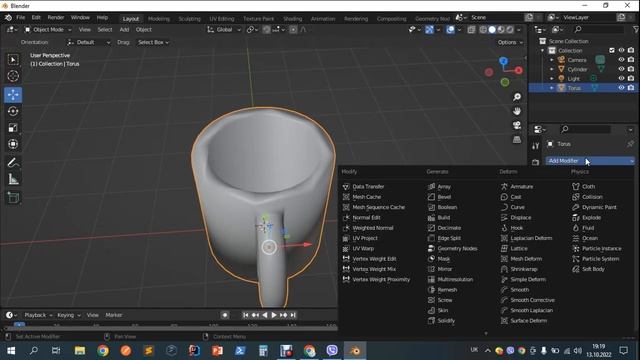This screenshot has width=640, height=360.
Task: Open the Keying dropdown in timeline
Action: (x=69, y=315)
